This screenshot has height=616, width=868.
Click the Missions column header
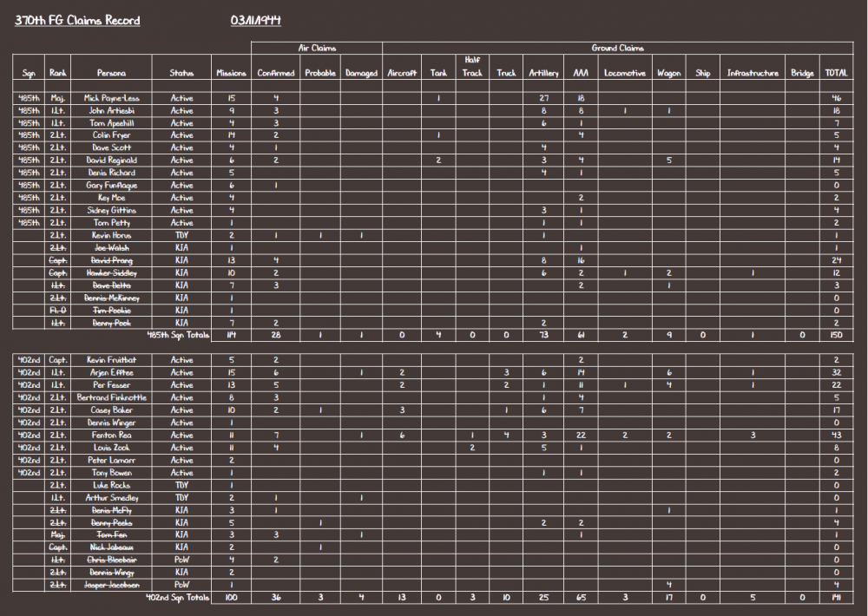[x=231, y=74]
